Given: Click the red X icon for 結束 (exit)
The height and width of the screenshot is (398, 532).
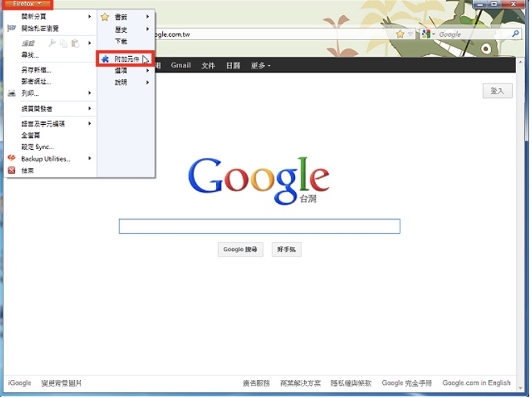Looking at the screenshot, I should pyautogui.click(x=12, y=170).
